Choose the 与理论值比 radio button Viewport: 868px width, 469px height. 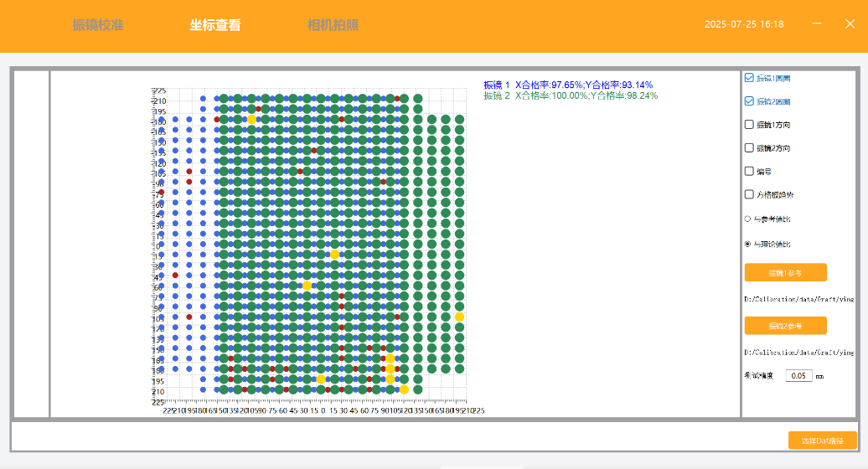748,245
